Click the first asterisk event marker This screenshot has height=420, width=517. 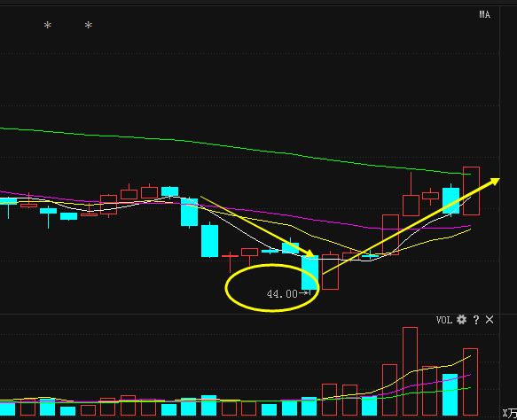48,25
